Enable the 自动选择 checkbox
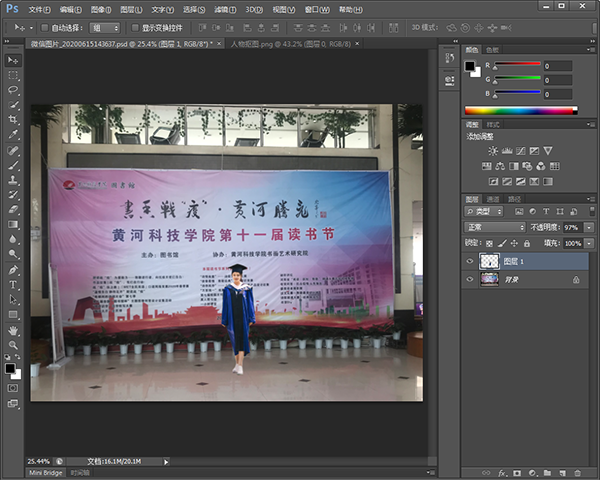Image resolution: width=600 pixels, height=480 pixels. [45, 28]
